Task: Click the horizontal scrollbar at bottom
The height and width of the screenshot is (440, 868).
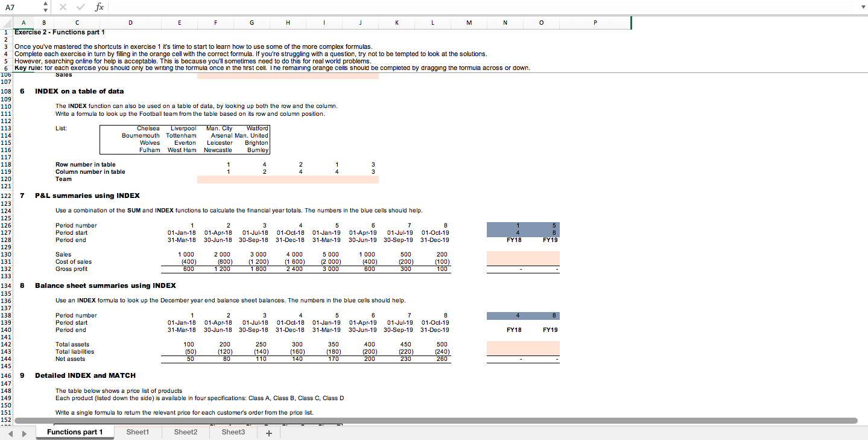Action: [x=436, y=421]
